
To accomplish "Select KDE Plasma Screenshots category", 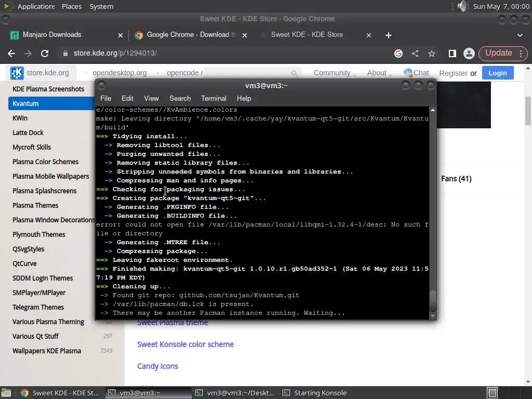I will point(48,89).
